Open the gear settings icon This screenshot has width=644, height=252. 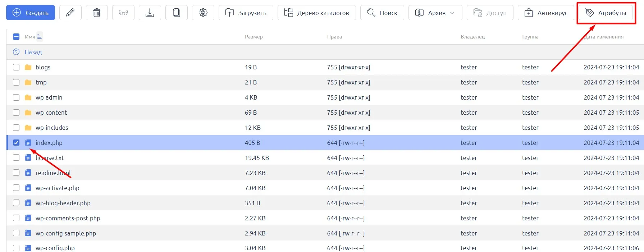(x=203, y=13)
